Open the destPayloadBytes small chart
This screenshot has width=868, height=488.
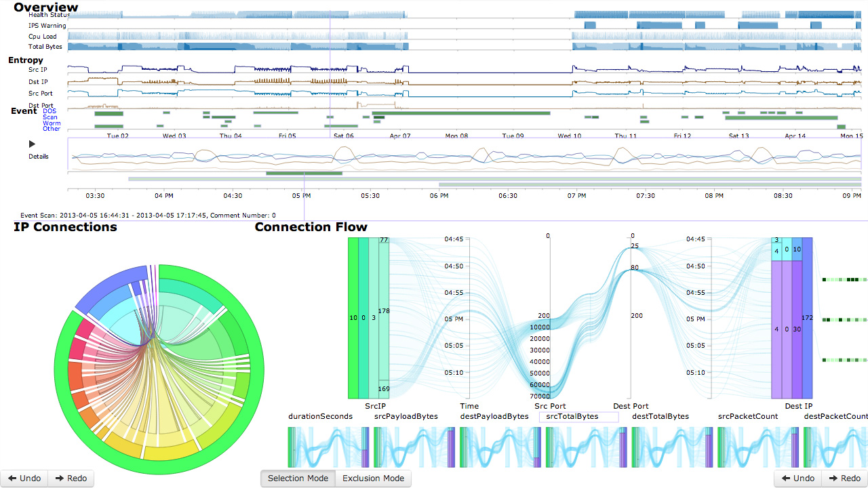pyautogui.click(x=500, y=447)
